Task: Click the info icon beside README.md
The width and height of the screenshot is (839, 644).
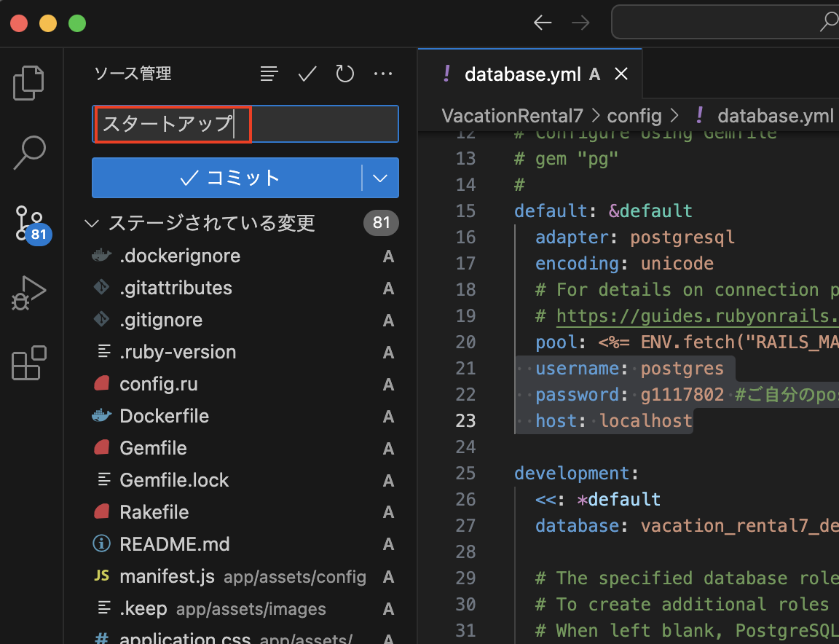Action: [x=102, y=544]
